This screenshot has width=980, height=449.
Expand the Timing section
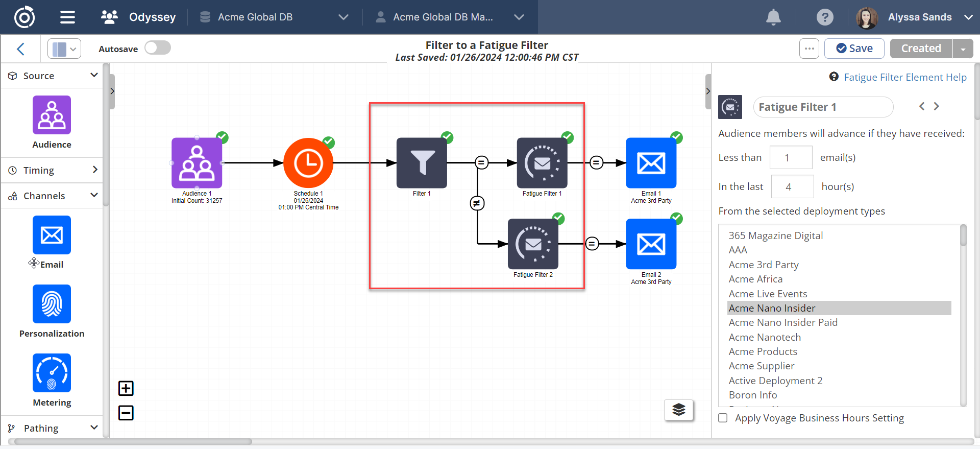[x=52, y=170]
